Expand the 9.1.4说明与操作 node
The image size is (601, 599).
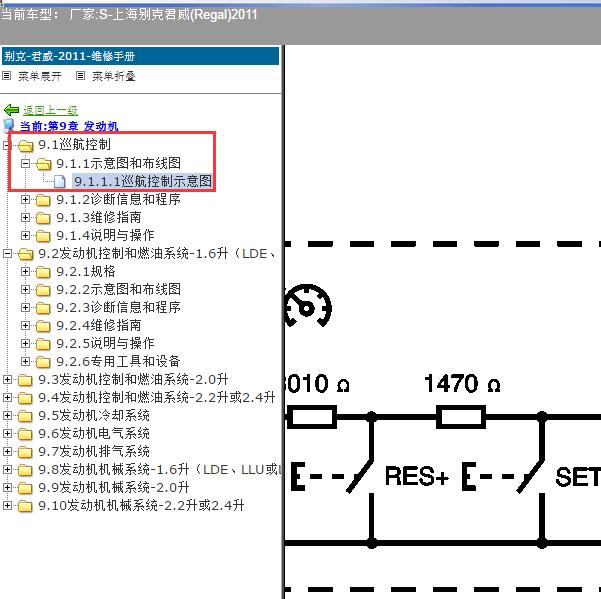25,235
